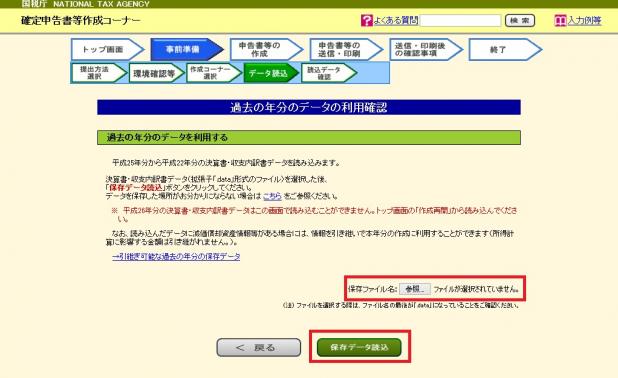Click the 保存ファイル名 label
Viewport: 618px width, 378px height.
[x=372, y=289]
